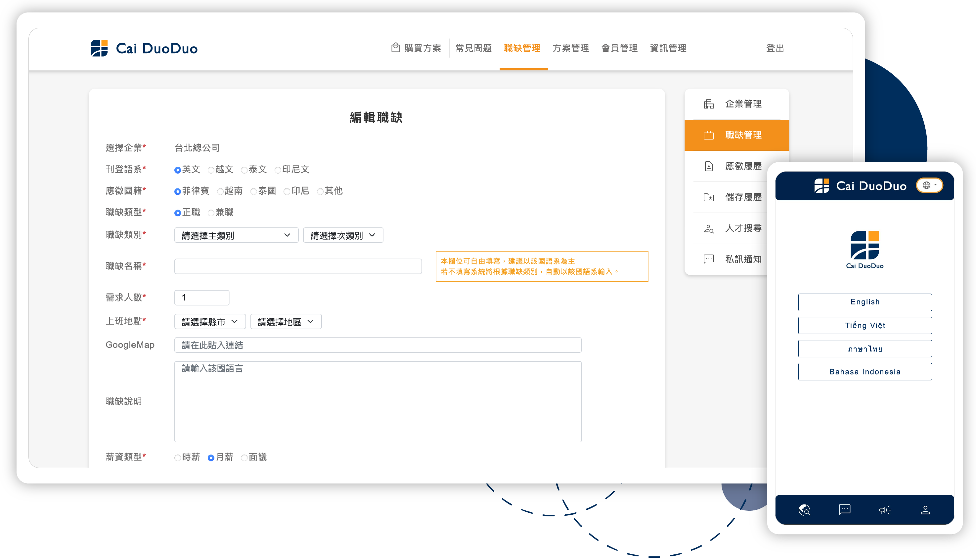Select 越文 as listing language
This screenshot has height=560, width=976.
click(x=211, y=170)
